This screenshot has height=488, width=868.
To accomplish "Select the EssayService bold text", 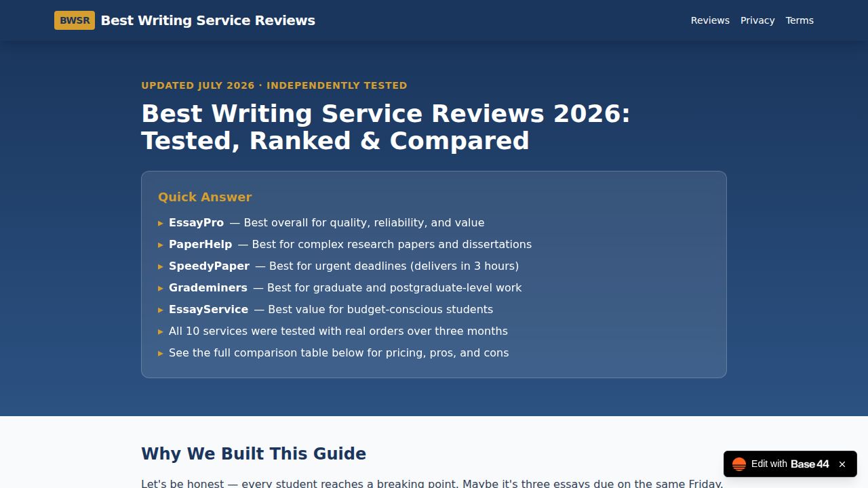I will (208, 309).
